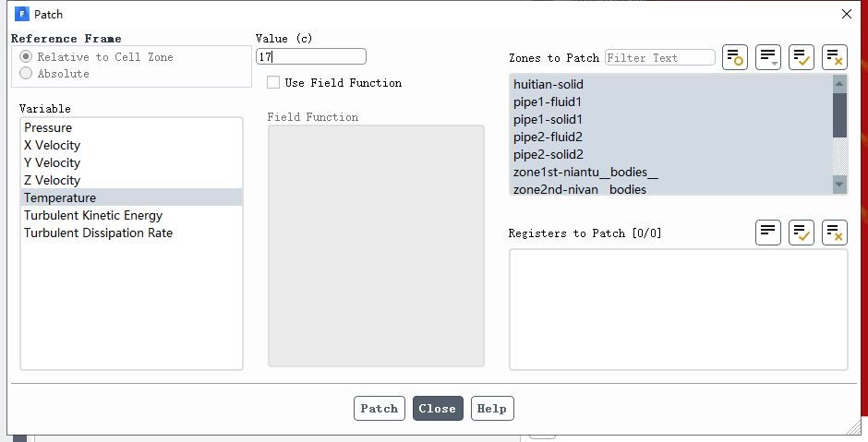
Task: Click the Zones to Patch toggle-tree-view icon
Action: (x=735, y=57)
